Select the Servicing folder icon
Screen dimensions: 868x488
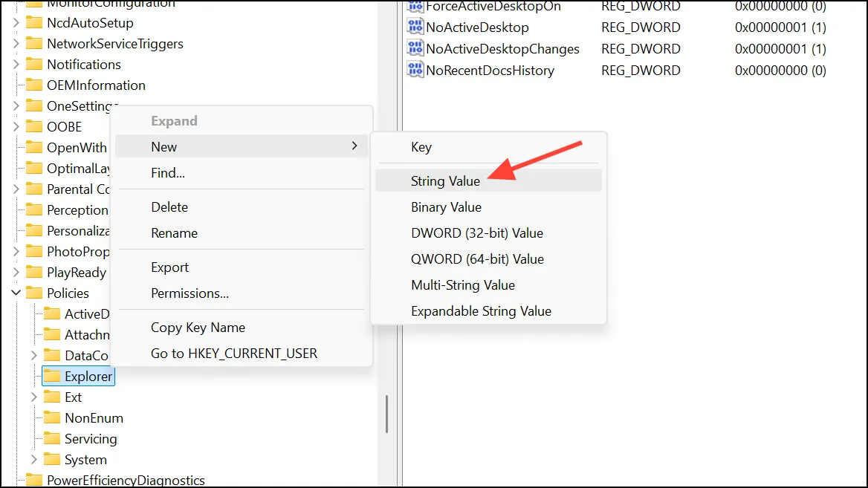(52, 438)
